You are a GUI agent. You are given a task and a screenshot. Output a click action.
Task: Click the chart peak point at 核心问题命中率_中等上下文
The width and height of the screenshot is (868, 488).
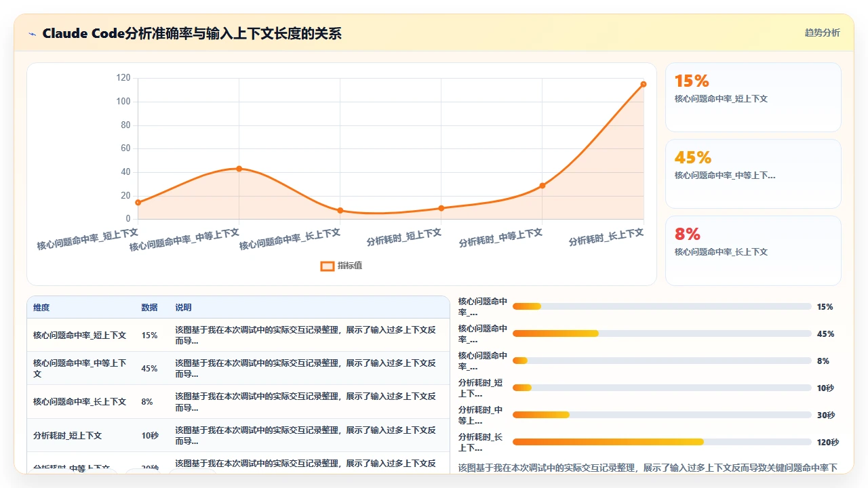(239, 169)
